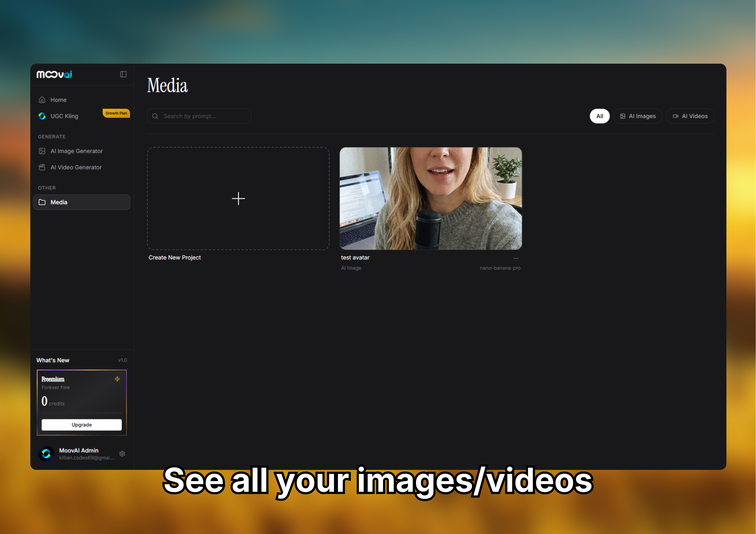The height and width of the screenshot is (534, 756).
Task: Click the lightning bolt on the Freemium card
Action: pos(117,379)
